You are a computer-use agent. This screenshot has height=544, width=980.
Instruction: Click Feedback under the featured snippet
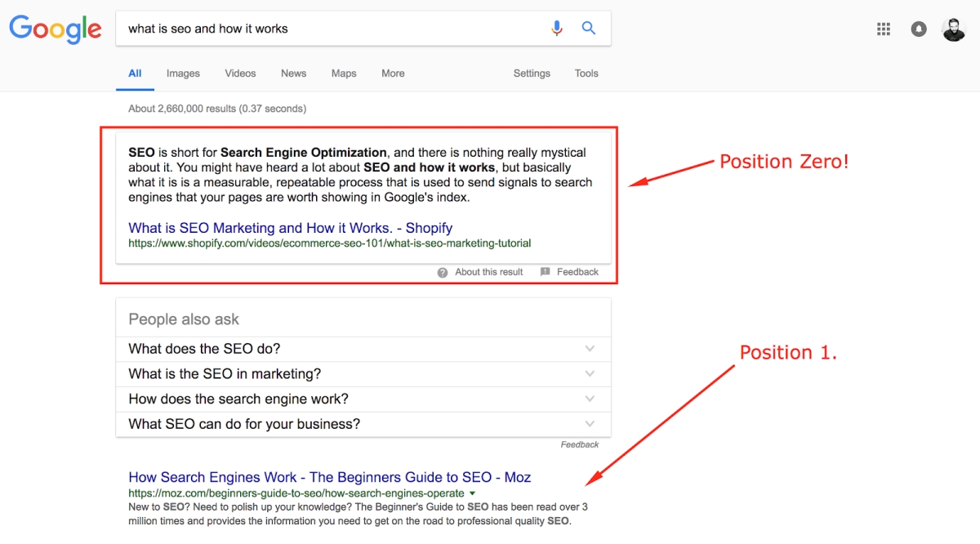(x=577, y=272)
